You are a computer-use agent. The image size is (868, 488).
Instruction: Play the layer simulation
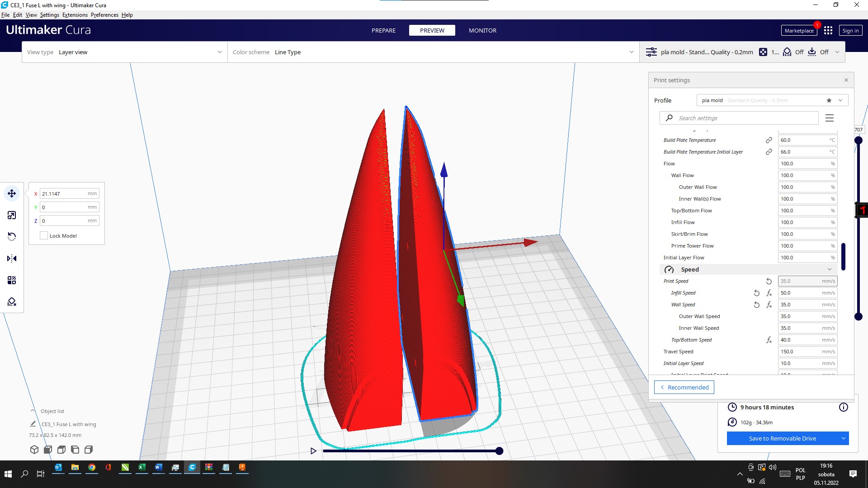[x=313, y=451]
